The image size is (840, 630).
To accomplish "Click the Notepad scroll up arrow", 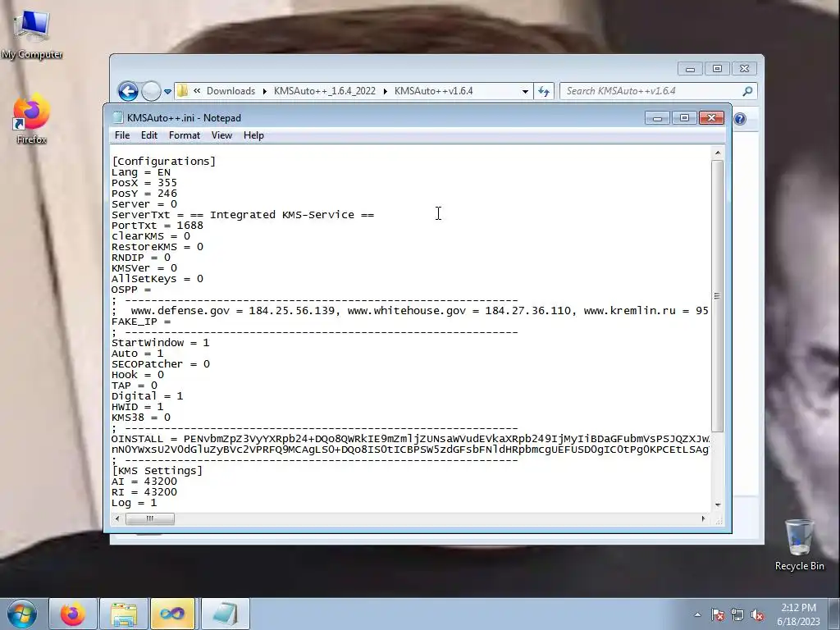I will [x=718, y=153].
